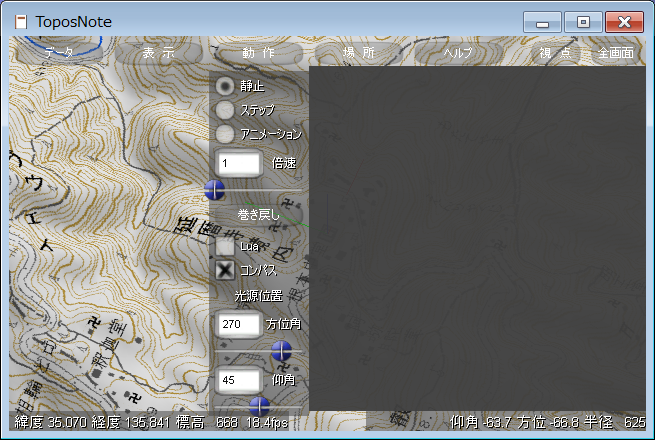Screen dimensions: 655x440
Task: Click the 緯度 35.070 status readout
Action: (x=51, y=422)
